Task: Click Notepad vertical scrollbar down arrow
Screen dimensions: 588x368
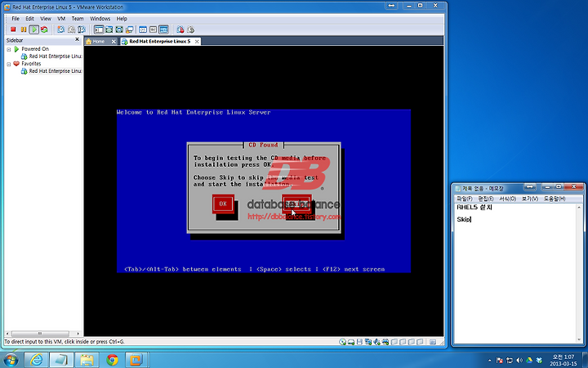Action: (579, 339)
